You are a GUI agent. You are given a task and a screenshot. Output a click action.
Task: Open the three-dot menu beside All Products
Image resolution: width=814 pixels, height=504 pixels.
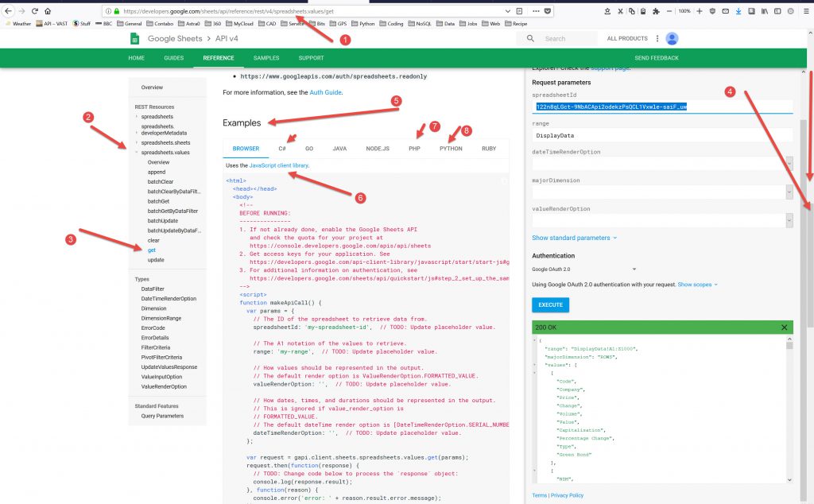point(657,38)
